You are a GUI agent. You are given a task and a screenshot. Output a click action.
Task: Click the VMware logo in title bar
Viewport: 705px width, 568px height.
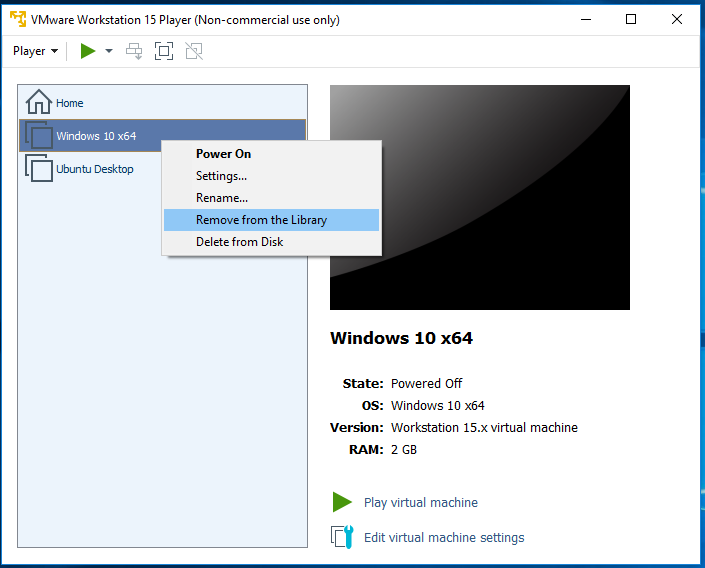click(x=18, y=19)
